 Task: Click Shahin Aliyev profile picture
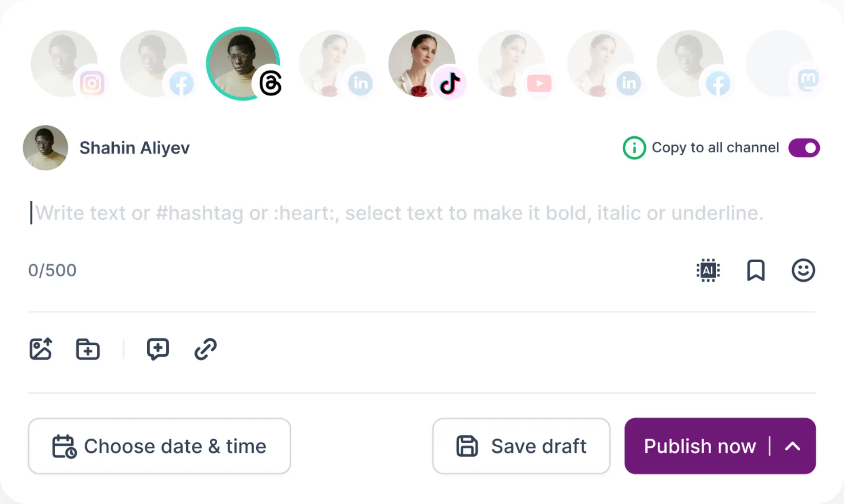coord(45,148)
